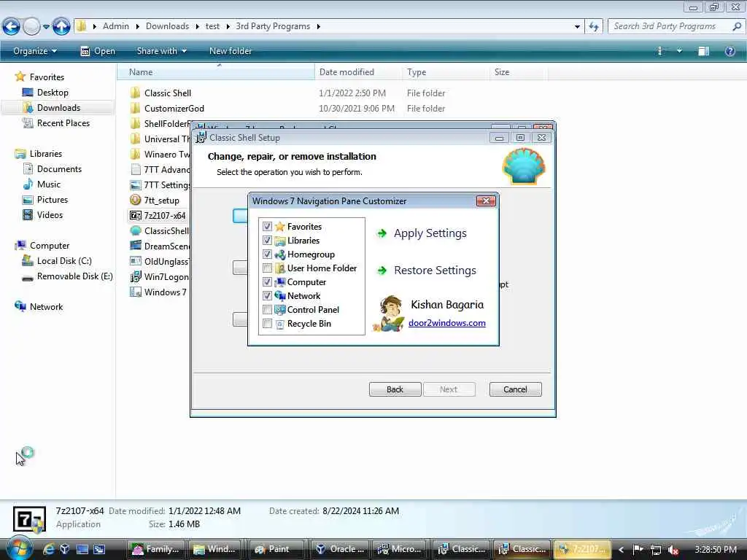The image size is (747, 560).
Task: Select the Classic Shell folder icon
Action: pos(135,93)
